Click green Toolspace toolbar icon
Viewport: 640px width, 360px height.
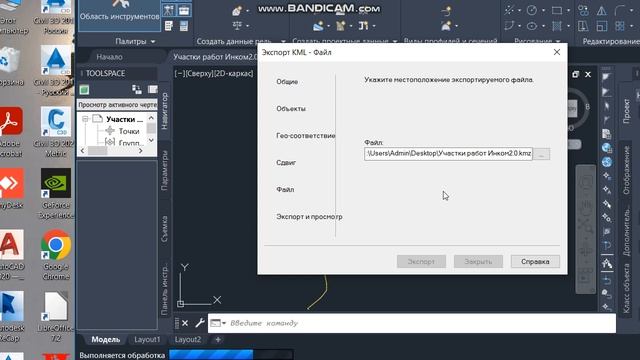pos(84,90)
